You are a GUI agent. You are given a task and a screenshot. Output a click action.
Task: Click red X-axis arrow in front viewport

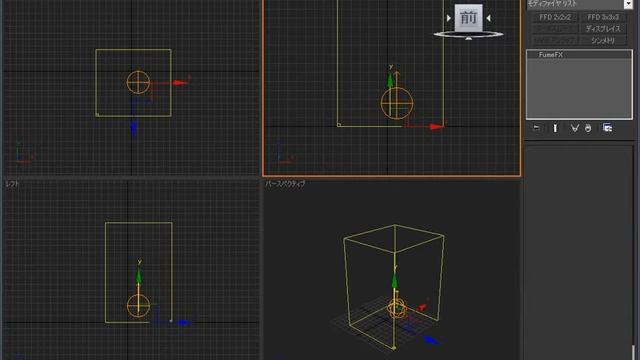[x=436, y=127]
